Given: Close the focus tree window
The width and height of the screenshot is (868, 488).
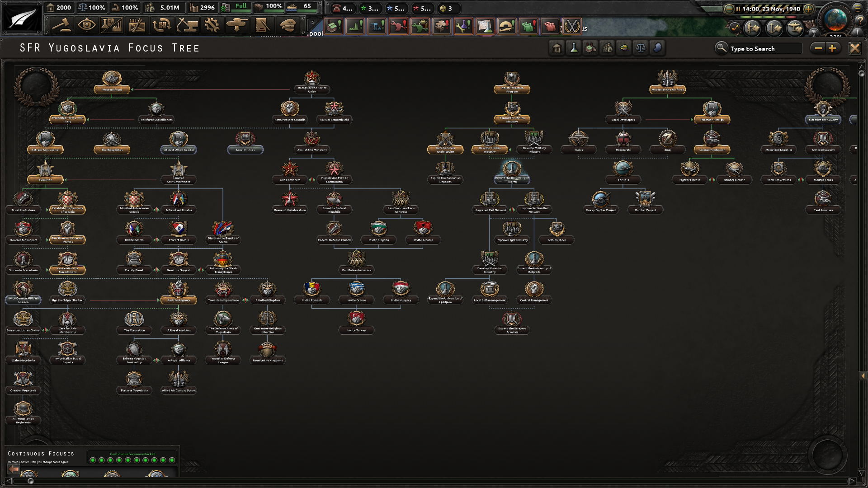Looking at the screenshot, I should point(854,48).
